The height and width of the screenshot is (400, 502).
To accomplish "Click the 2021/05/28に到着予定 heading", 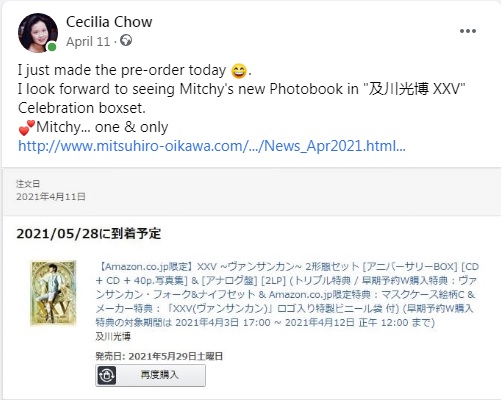I will click(89, 234).
